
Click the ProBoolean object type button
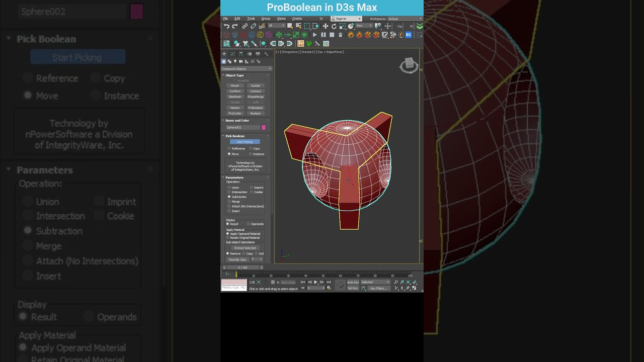(x=256, y=108)
